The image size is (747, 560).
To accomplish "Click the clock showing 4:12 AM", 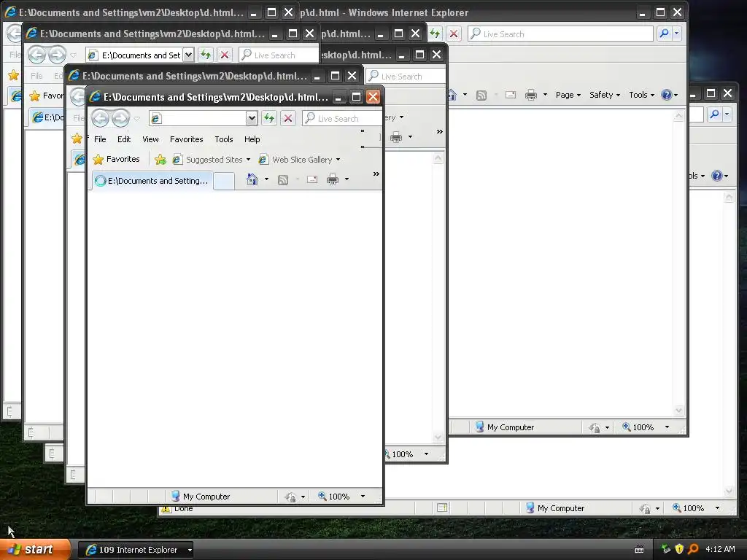I will click(x=720, y=549).
